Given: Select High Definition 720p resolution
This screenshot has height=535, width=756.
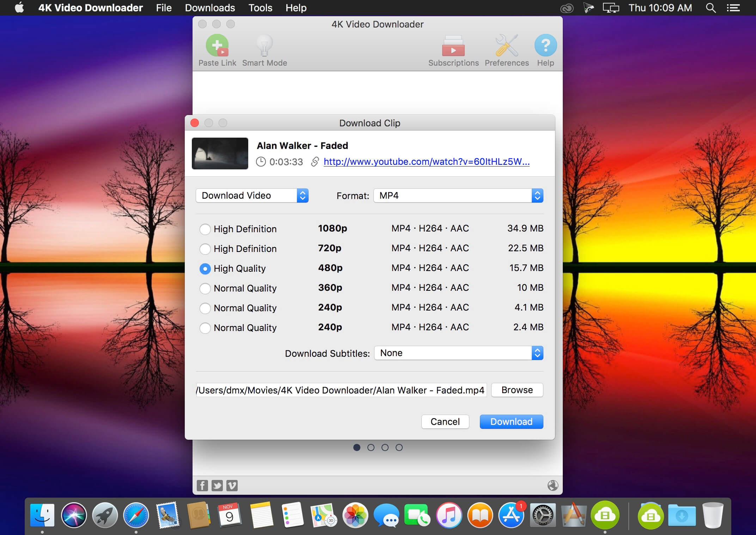Looking at the screenshot, I should pyautogui.click(x=206, y=248).
